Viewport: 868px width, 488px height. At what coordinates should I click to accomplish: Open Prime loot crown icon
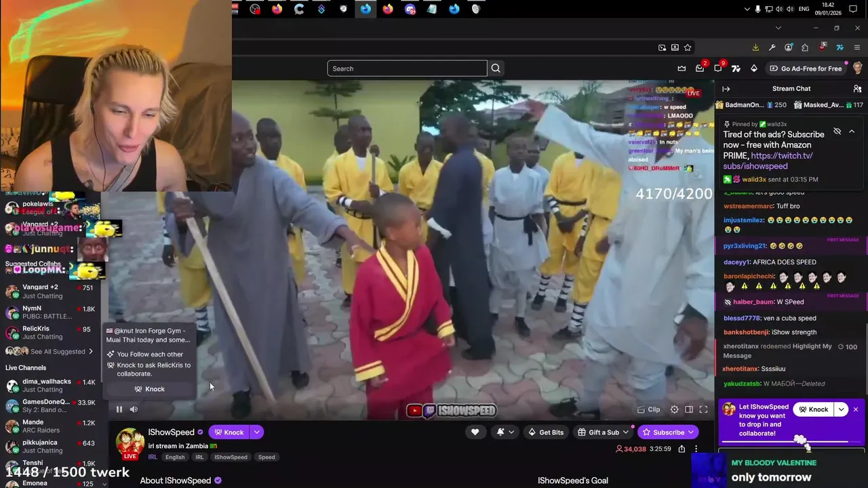coord(682,68)
